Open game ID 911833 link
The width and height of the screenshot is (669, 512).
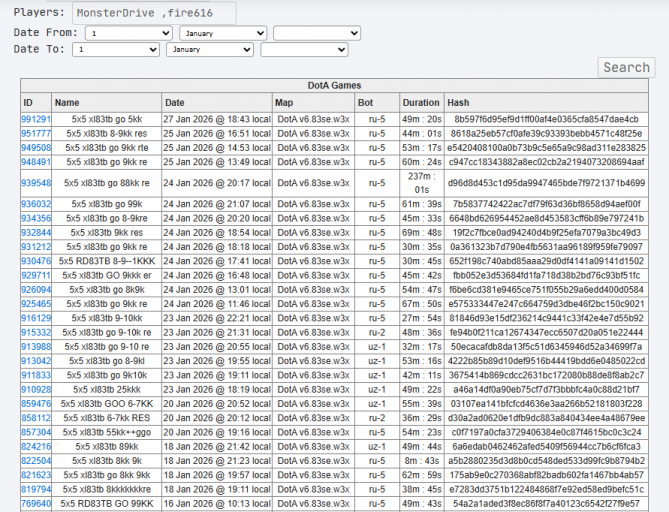point(36,375)
